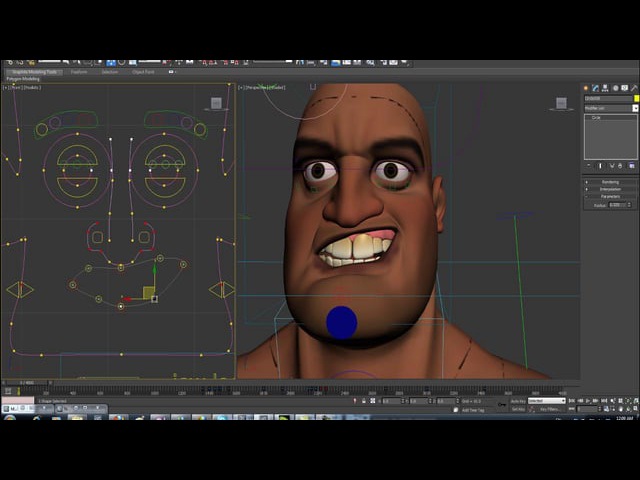This screenshot has height=480, width=640.
Task: Open the Motion command panel tab
Action: pyautogui.click(x=615, y=88)
